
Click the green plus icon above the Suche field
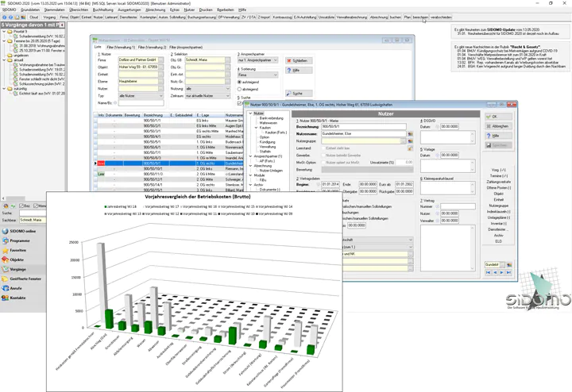tap(13, 206)
